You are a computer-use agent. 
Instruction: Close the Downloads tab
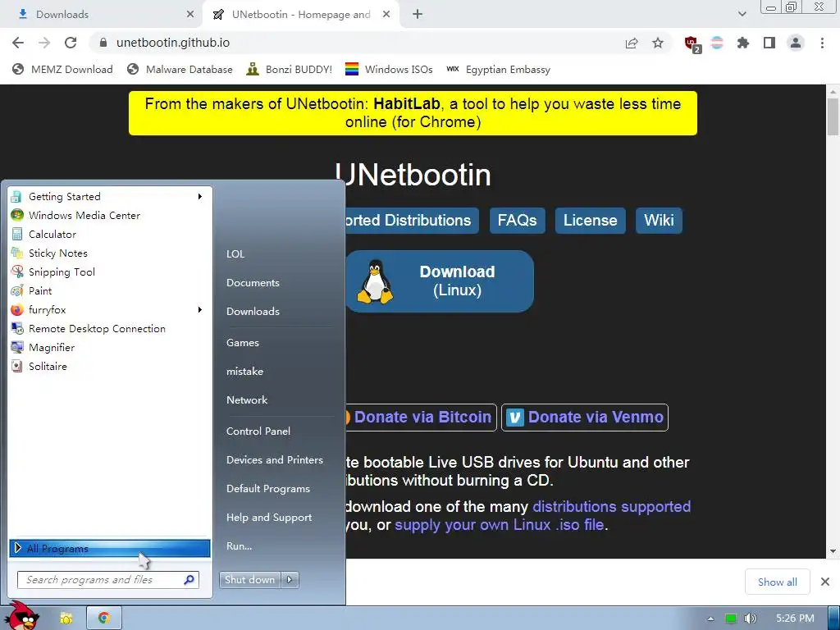[190, 15]
